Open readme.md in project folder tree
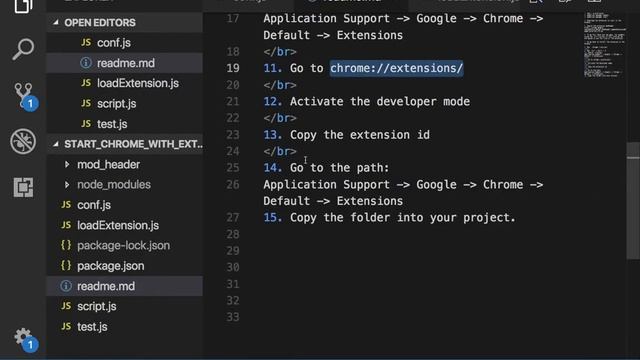The image size is (640, 360). 124,286
